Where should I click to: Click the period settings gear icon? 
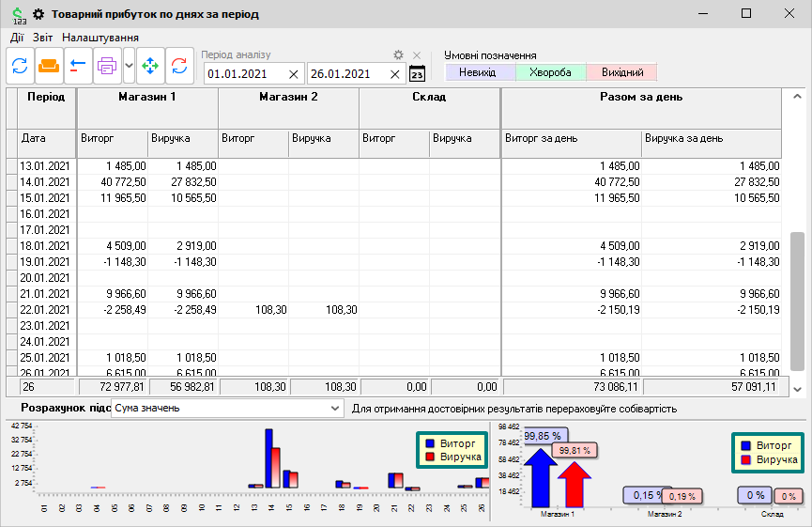point(398,55)
